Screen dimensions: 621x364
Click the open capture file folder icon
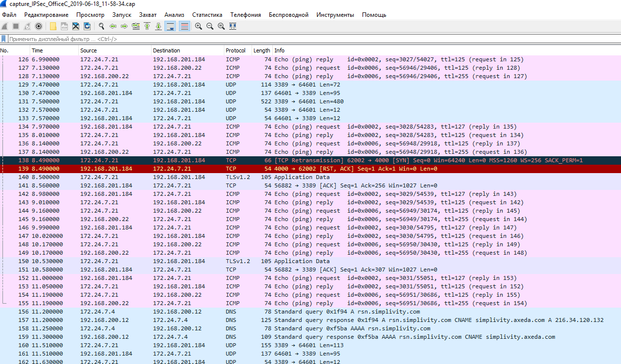(x=53, y=26)
